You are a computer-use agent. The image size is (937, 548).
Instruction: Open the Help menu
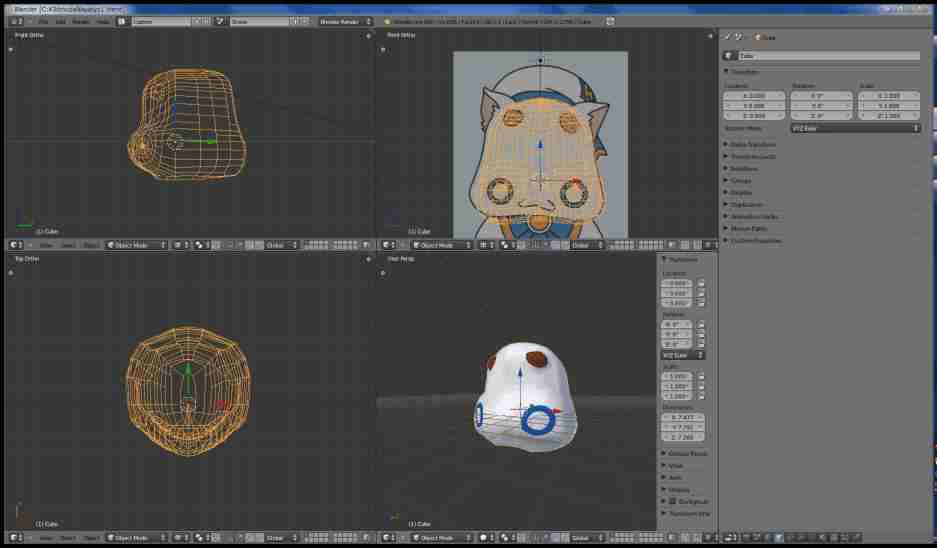pyautogui.click(x=103, y=22)
